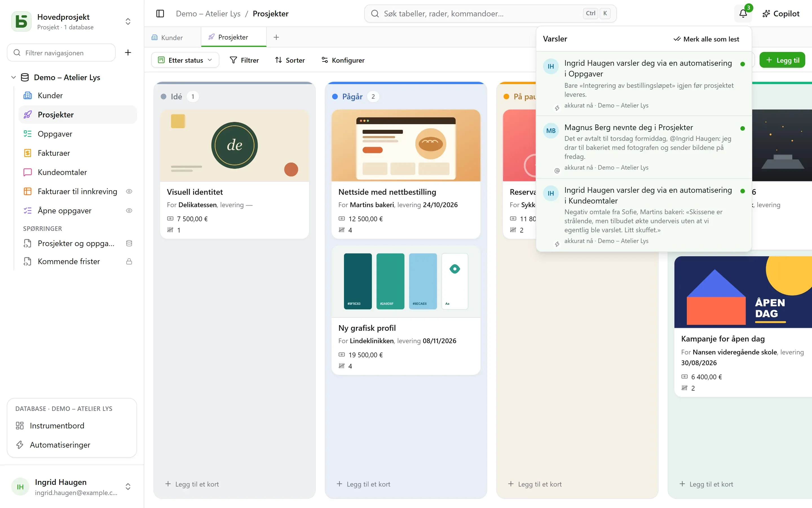
Task: Click Demo – Atelier Lys breadcrumb
Action: tap(208, 14)
